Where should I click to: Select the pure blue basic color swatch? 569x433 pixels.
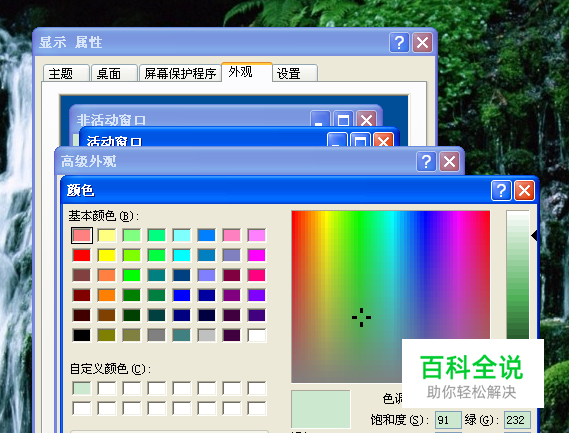click(x=181, y=295)
